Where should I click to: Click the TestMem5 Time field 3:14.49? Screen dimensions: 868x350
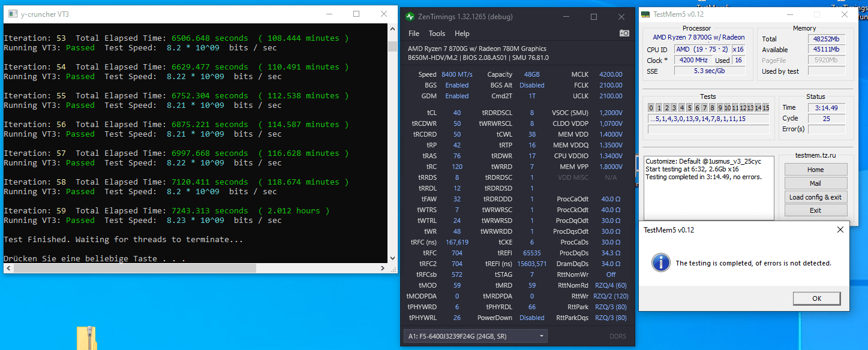(x=827, y=108)
